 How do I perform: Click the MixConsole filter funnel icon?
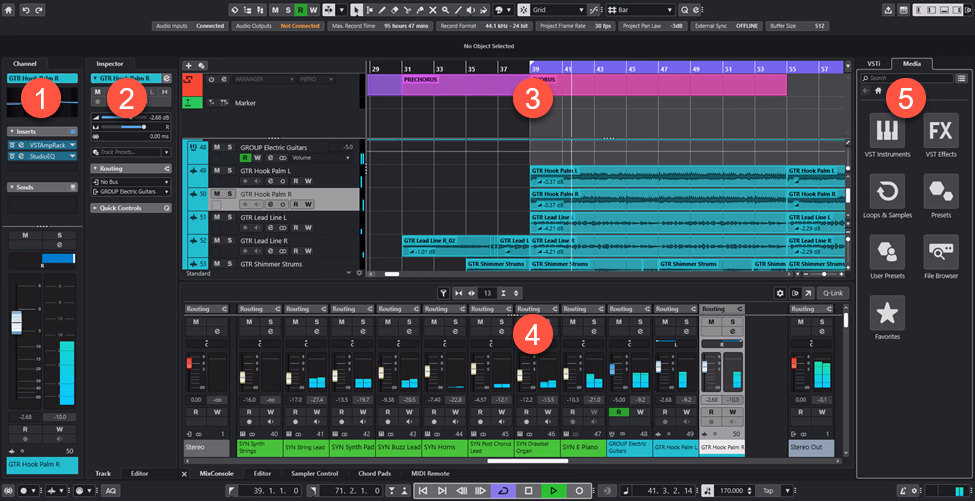click(443, 293)
